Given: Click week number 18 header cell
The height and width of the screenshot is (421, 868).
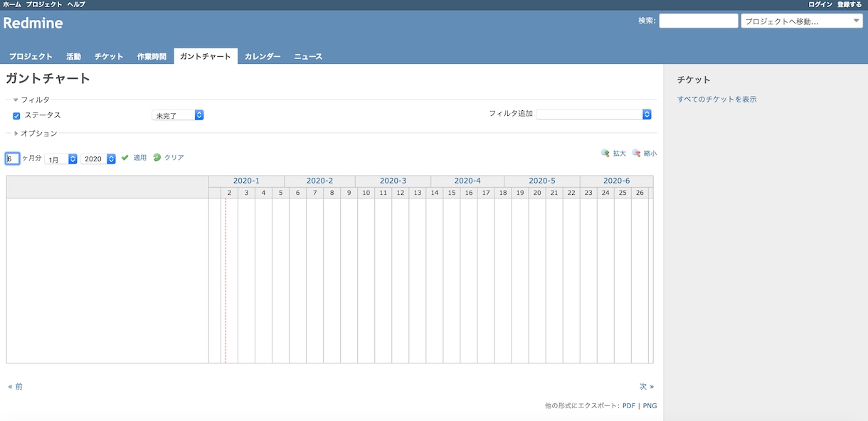Looking at the screenshot, I should click(502, 193).
